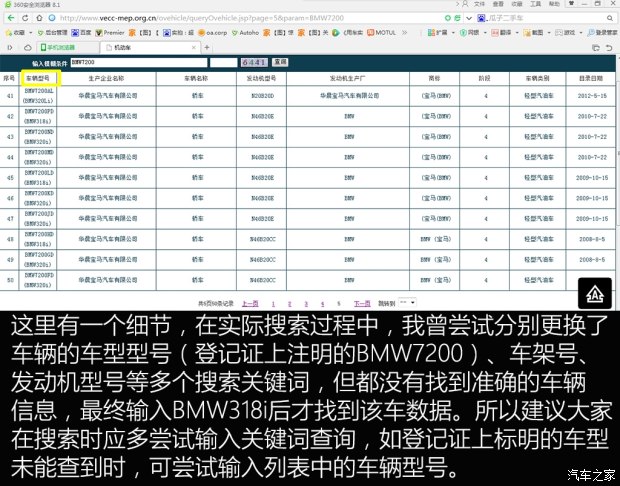The height and width of the screenshot is (486, 620).
Task: Go to previous page via 上一页
Action: click(x=250, y=304)
